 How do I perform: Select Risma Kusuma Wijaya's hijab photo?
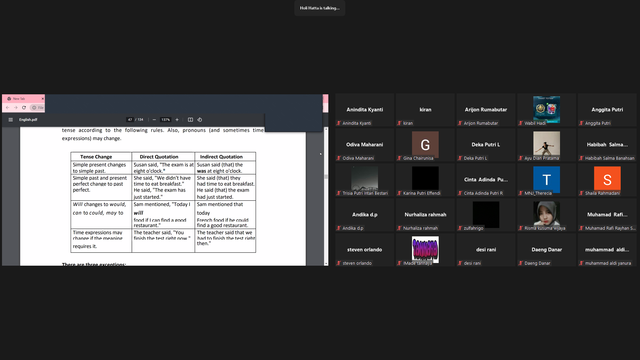(547, 214)
